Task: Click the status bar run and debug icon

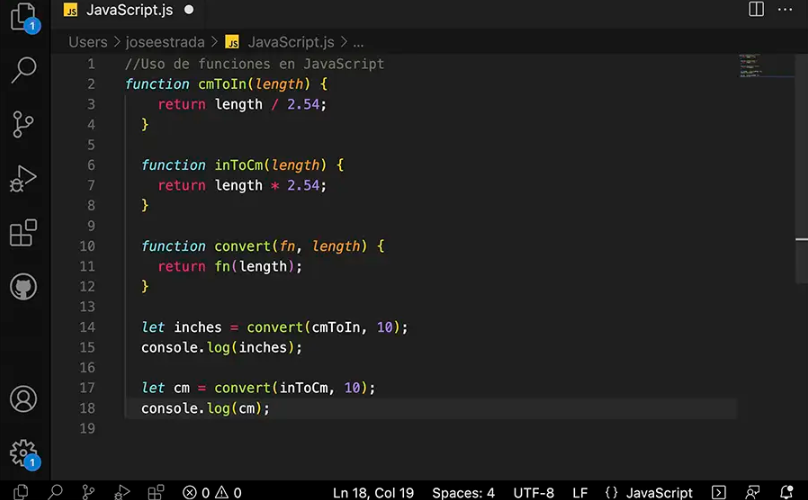Action: 122,492
